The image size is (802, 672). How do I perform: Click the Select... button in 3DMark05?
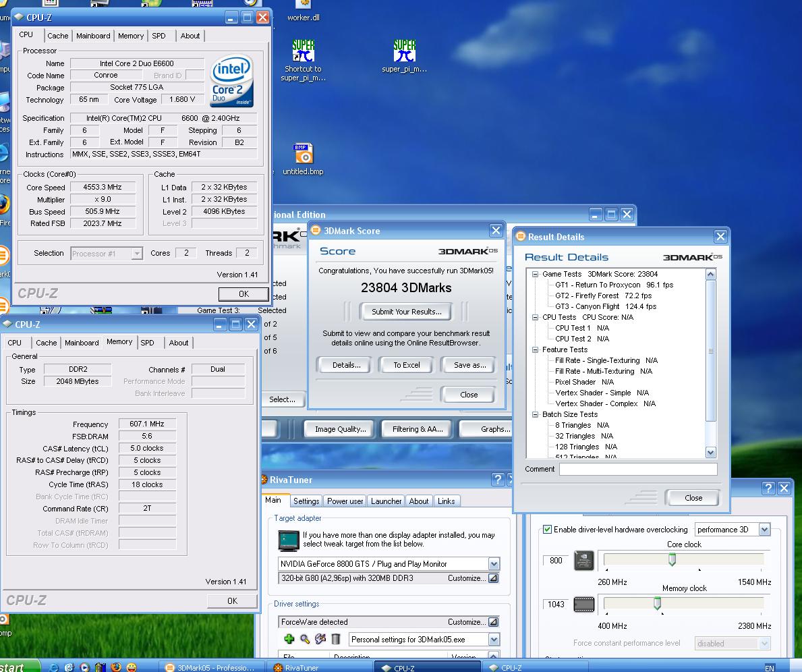pyautogui.click(x=283, y=399)
